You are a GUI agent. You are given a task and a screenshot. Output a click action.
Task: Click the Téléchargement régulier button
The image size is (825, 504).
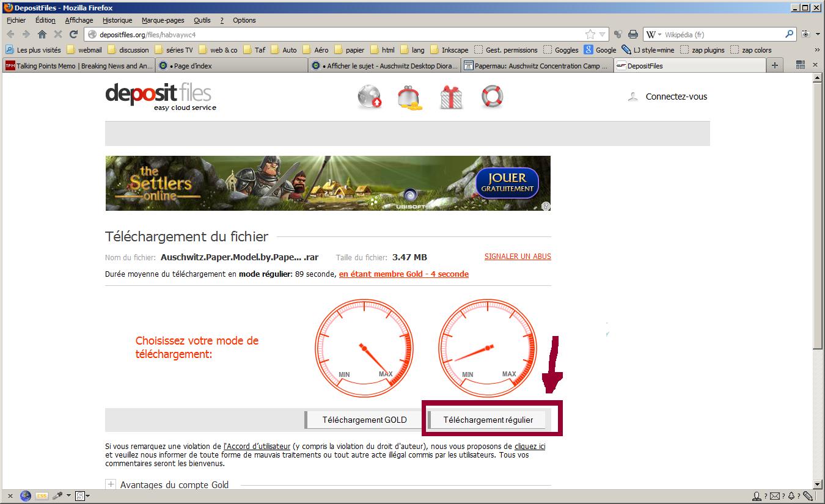(488, 420)
